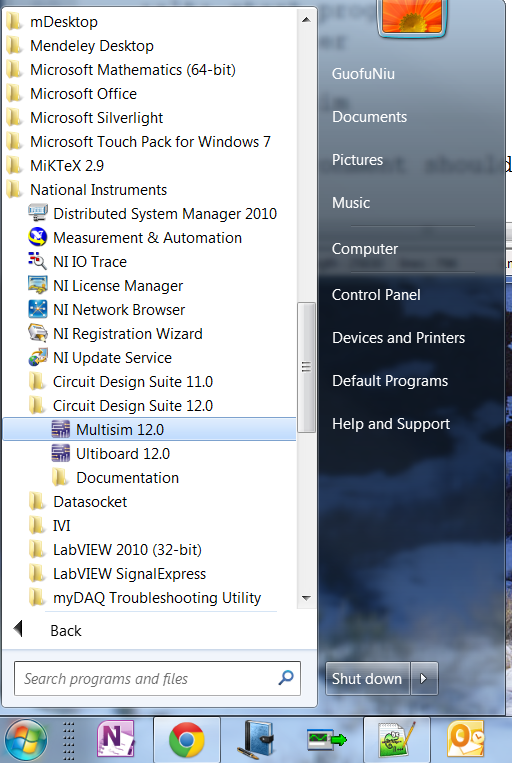512x763 pixels.
Task: Expand Microsoft Touch Pack for Windows 7
Action: coord(138,142)
